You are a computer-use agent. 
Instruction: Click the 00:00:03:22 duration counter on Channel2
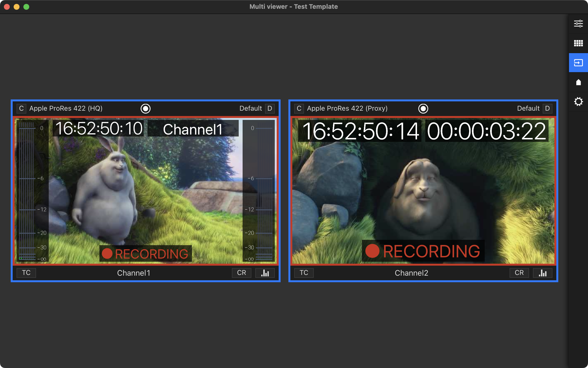click(x=487, y=131)
